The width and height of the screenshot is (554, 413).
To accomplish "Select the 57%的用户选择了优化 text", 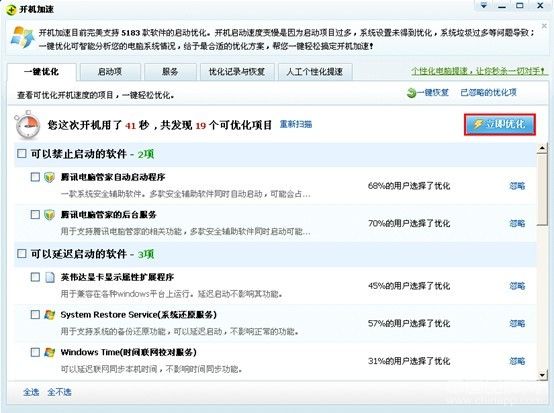I will point(409,323).
